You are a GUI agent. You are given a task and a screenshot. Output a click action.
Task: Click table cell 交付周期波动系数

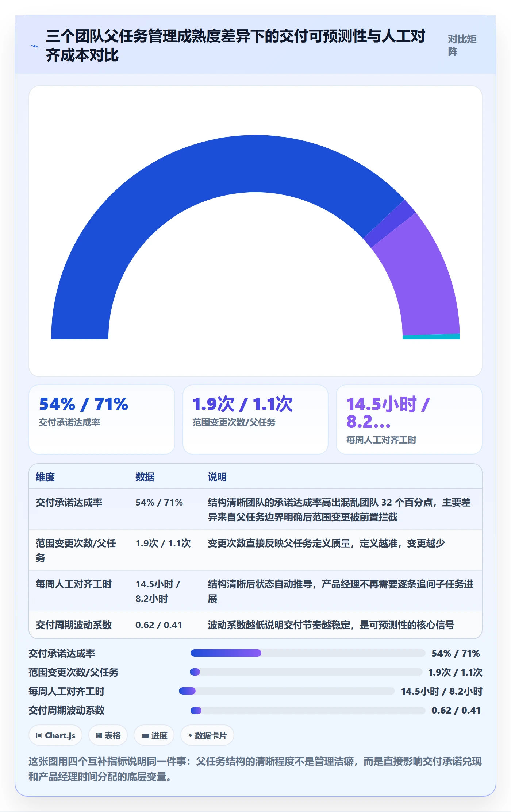click(74, 625)
